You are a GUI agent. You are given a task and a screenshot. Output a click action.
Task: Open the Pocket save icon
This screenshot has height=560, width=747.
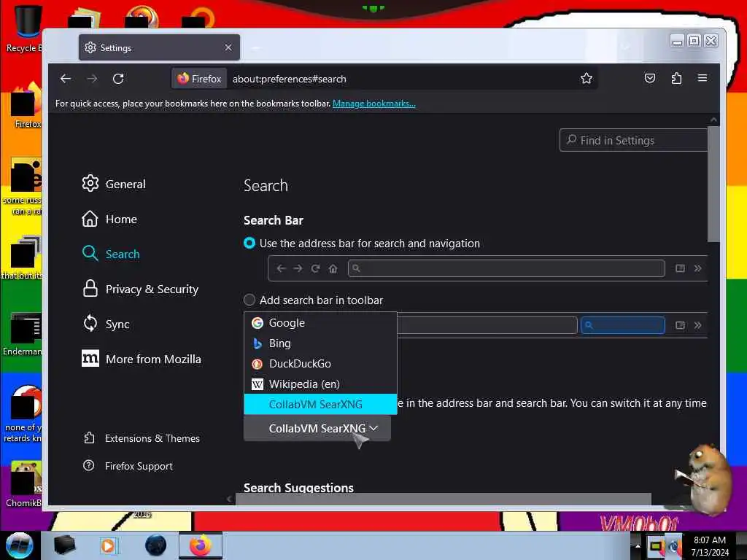650,78
